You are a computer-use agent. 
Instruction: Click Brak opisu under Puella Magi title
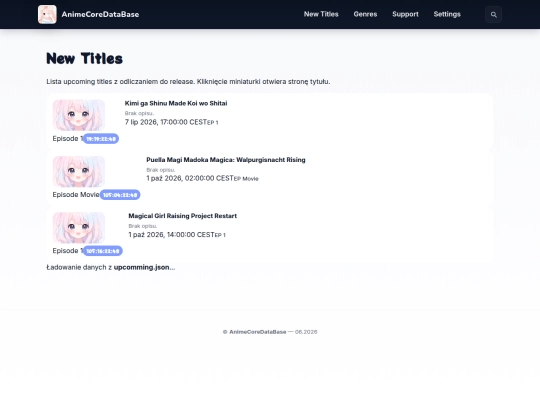(x=160, y=170)
